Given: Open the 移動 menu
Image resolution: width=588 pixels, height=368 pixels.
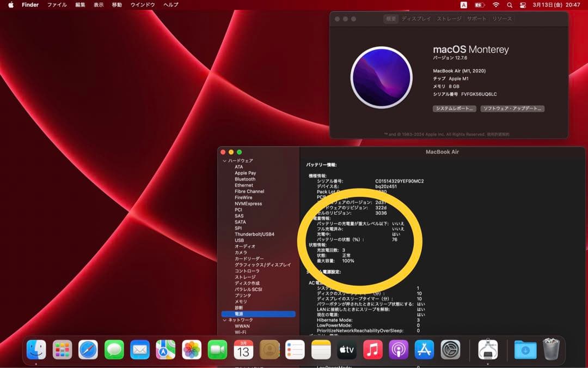Looking at the screenshot, I should click(117, 5).
